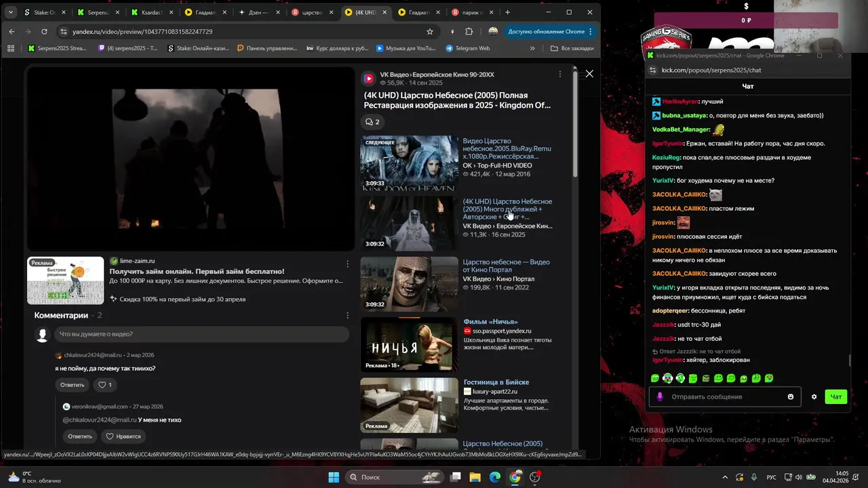Expand the hidden bookmarks chevron
The width and height of the screenshot is (868, 488).
click(532, 48)
